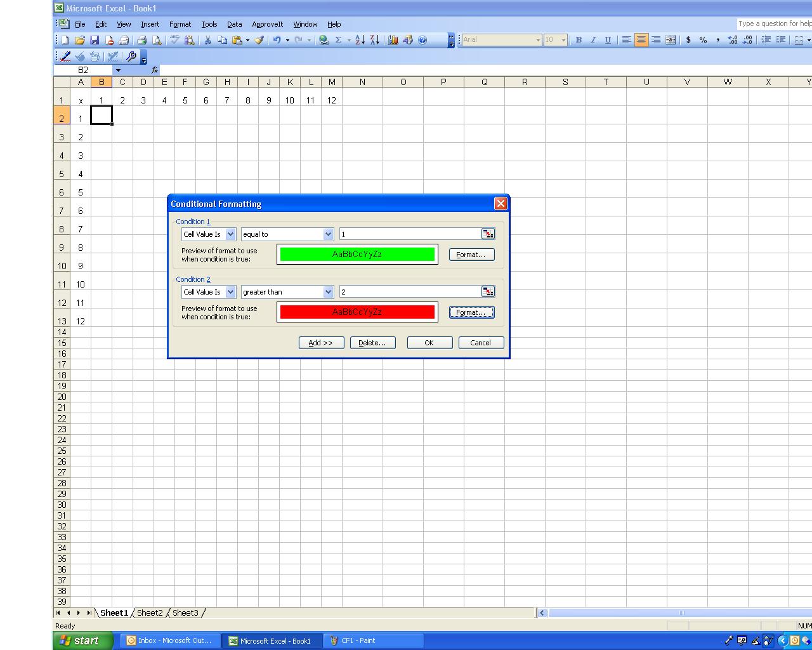Screen dimensions: 812x650
Task: Toggle the highlighted Center alignment button
Action: (641, 40)
